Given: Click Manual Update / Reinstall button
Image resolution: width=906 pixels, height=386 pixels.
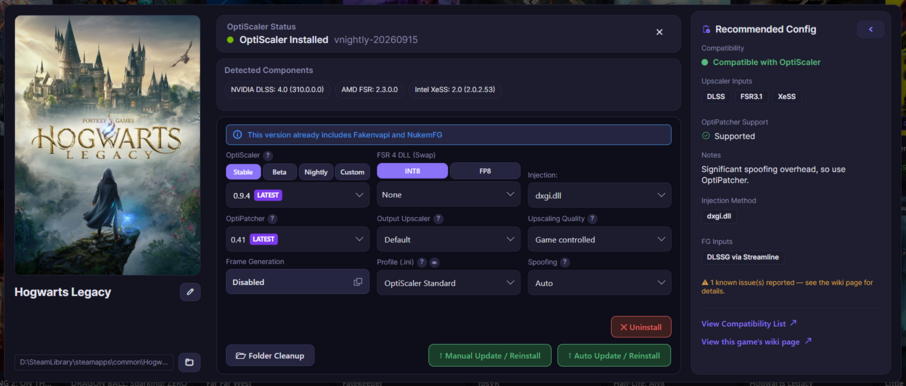Looking at the screenshot, I should coord(490,355).
